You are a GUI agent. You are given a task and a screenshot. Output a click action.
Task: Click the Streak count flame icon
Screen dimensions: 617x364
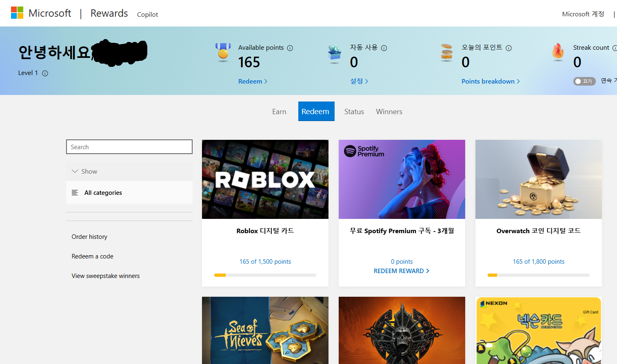click(558, 52)
